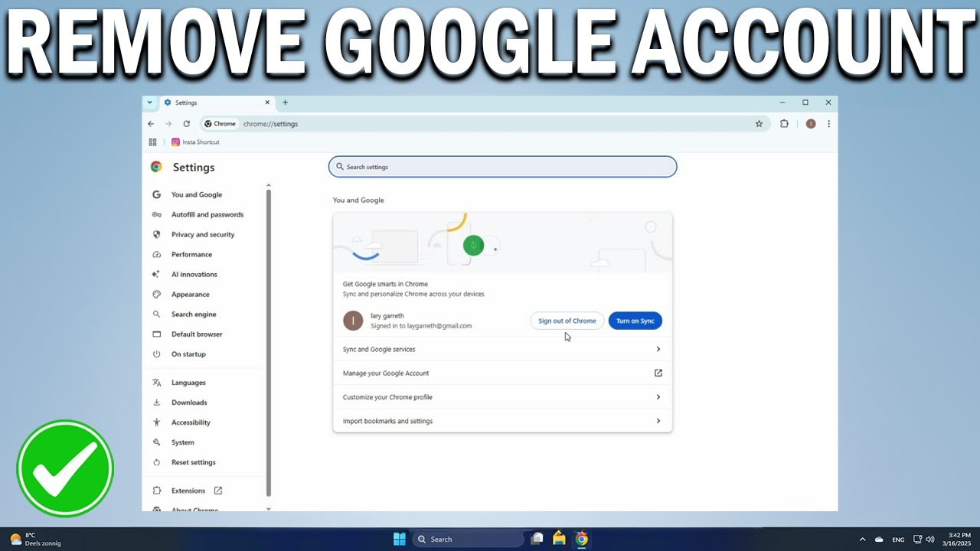980x551 pixels.
Task: Click the volume speaker tray icon
Action: click(x=930, y=540)
